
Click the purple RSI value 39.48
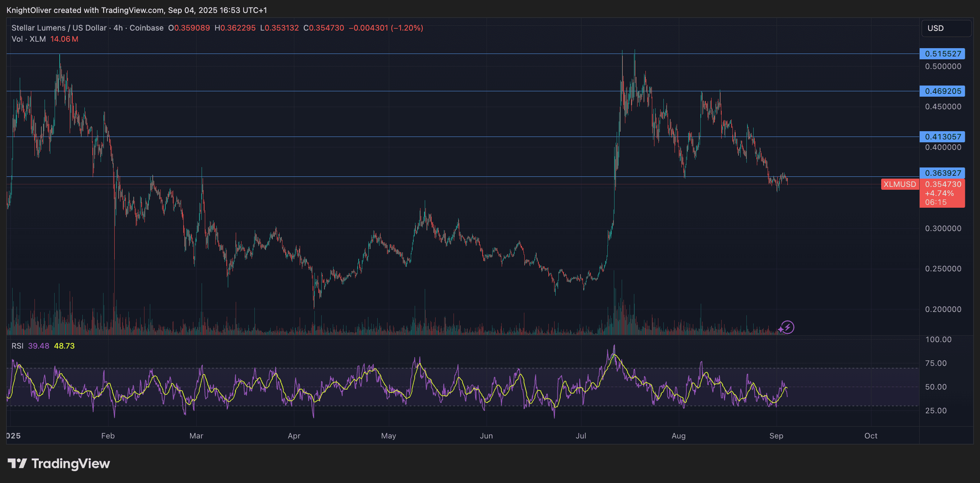(38, 346)
